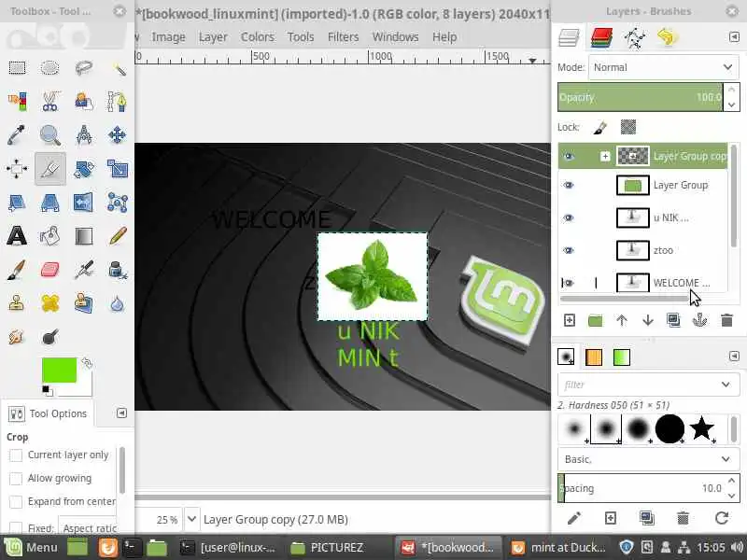Open the Filters menu

pyautogui.click(x=343, y=36)
